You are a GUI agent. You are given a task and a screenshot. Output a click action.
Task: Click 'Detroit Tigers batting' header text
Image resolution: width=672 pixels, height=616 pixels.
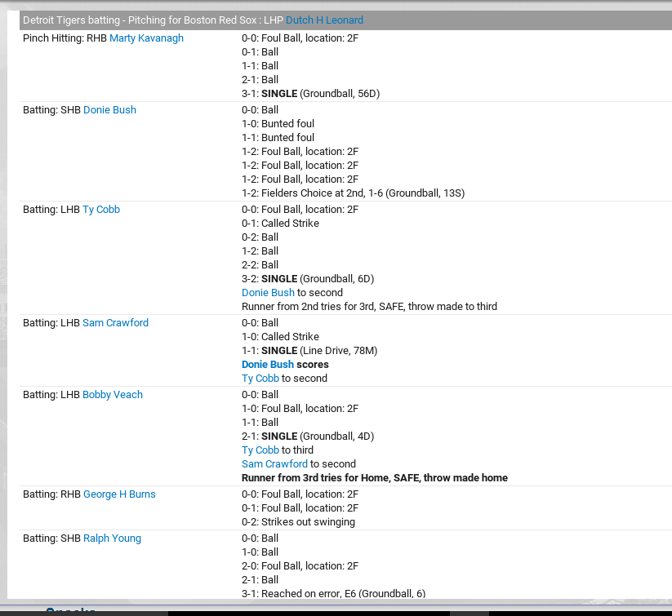click(72, 20)
